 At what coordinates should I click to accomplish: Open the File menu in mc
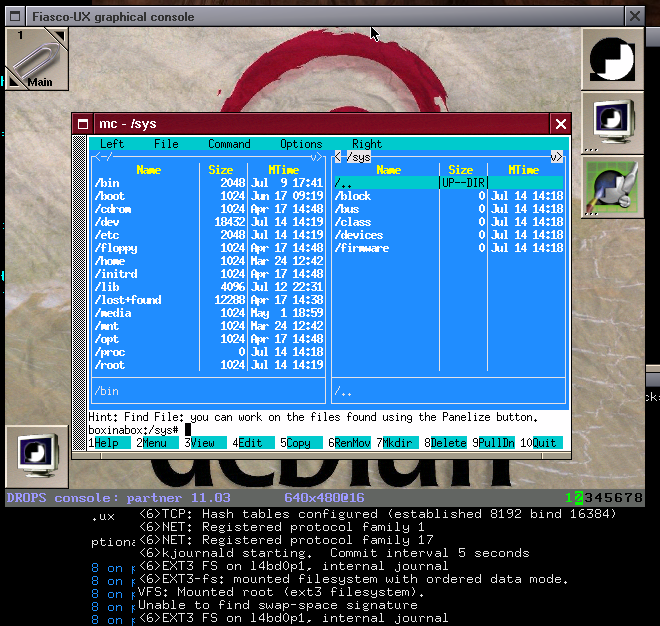166,144
